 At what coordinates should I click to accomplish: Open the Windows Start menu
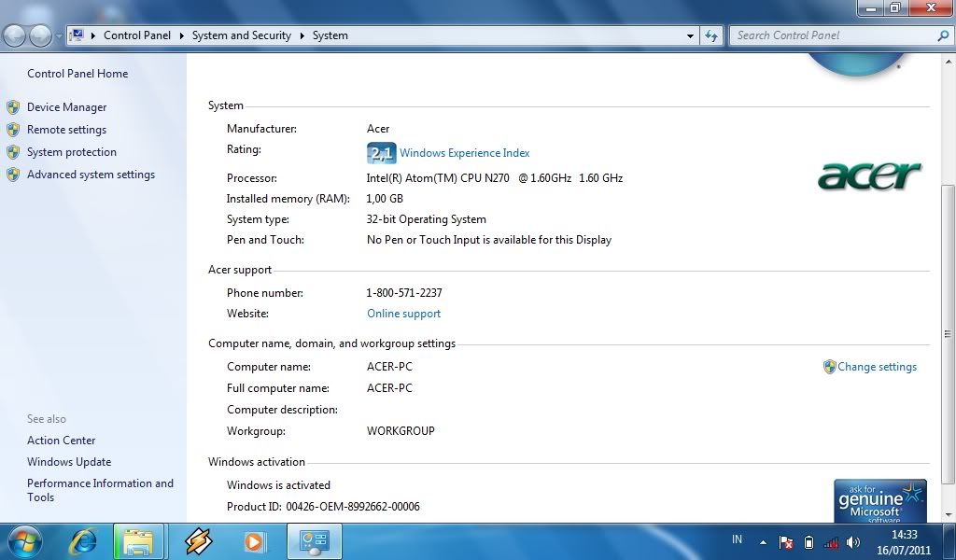25,541
